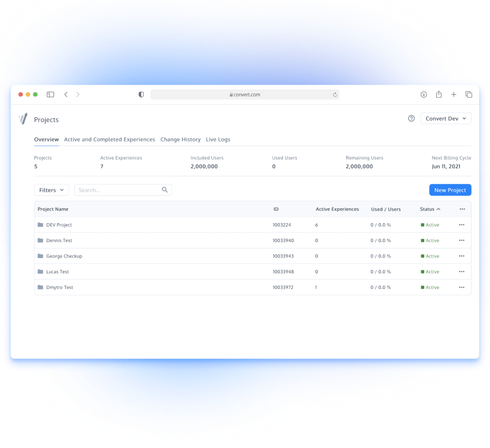
Task: Click the browser share icon
Action: pos(439,94)
